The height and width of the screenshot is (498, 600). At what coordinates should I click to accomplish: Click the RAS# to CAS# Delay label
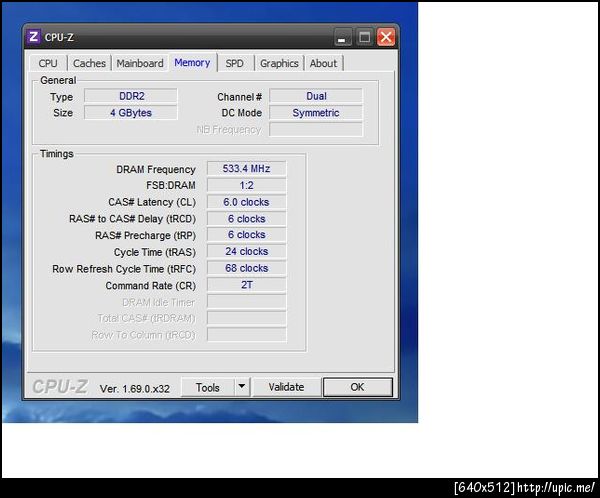132,219
